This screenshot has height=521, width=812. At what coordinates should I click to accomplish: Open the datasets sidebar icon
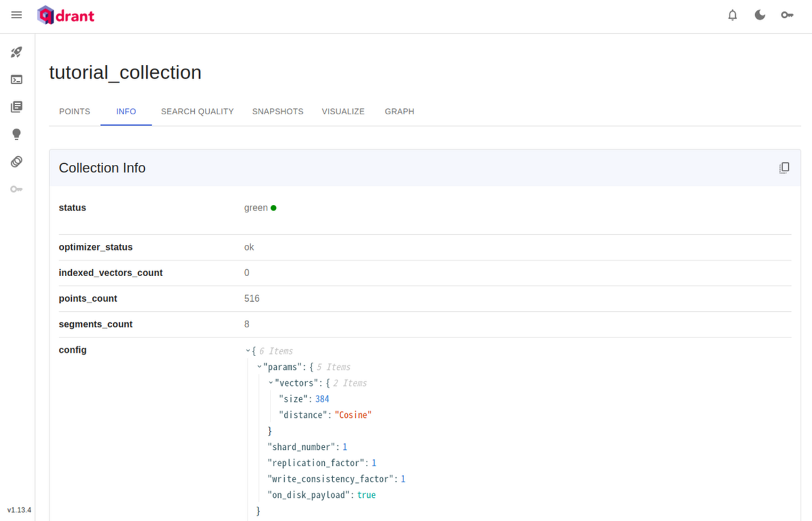click(x=17, y=162)
